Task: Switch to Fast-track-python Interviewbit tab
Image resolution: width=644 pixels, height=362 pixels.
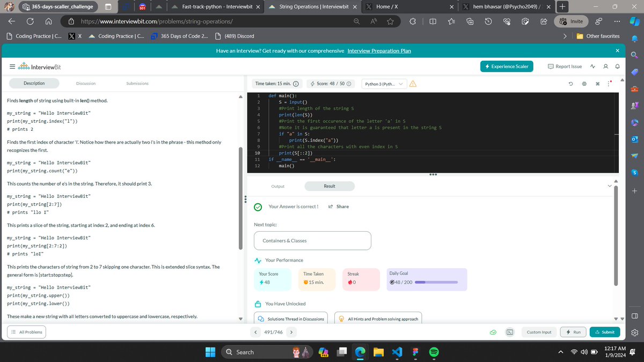Action: pyautogui.click(x=215, y=6)
